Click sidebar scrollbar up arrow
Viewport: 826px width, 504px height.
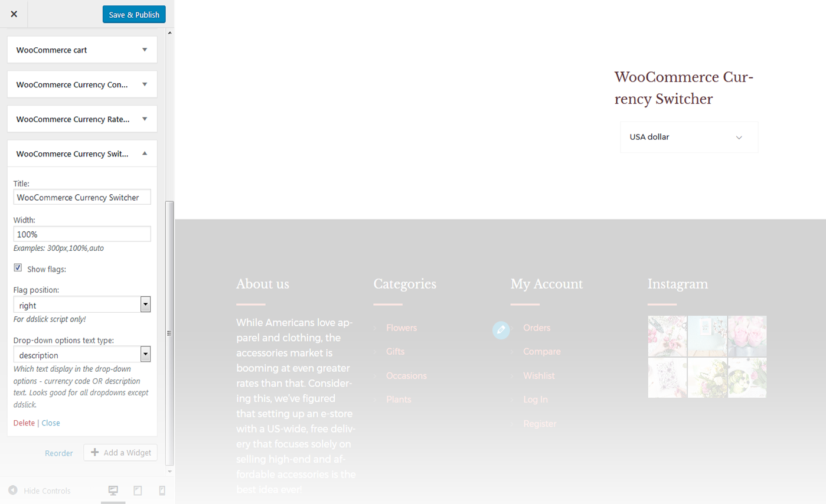(x=170, y=33)
